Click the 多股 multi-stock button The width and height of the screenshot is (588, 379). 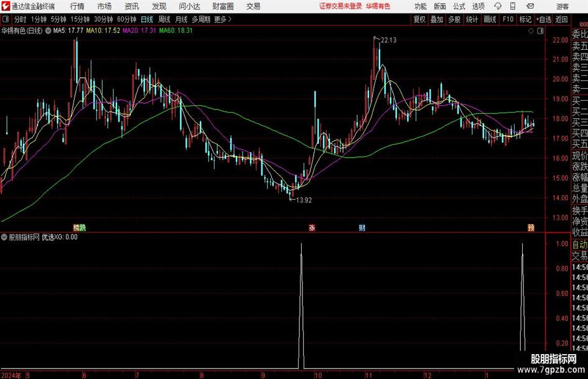[454, 19]
